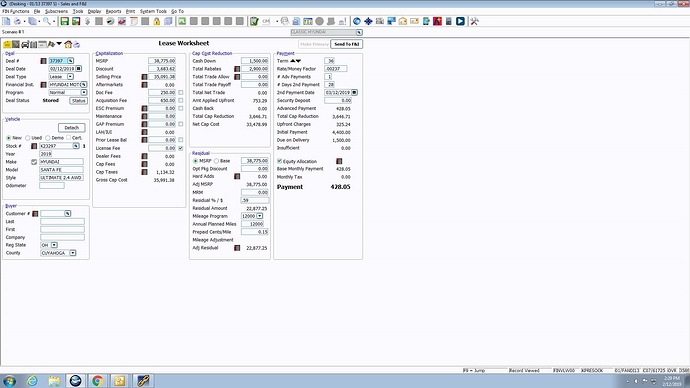Click the detail icon beside Equity Allocation
Image resolution: width=690 pixels, height=388 pixels.
click(x=339, y=161)
